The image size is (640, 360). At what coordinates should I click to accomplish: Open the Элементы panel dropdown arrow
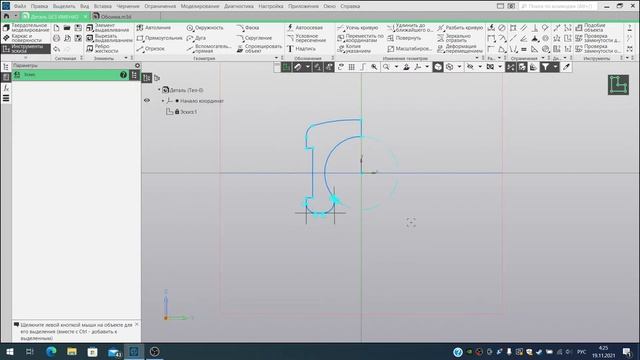pos(126,58)
